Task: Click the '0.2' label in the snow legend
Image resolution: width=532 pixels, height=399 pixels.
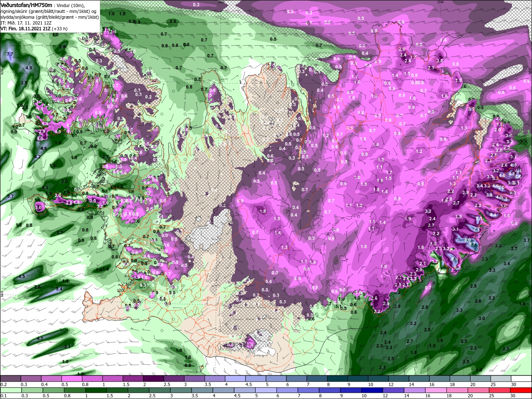Action: 3,384
